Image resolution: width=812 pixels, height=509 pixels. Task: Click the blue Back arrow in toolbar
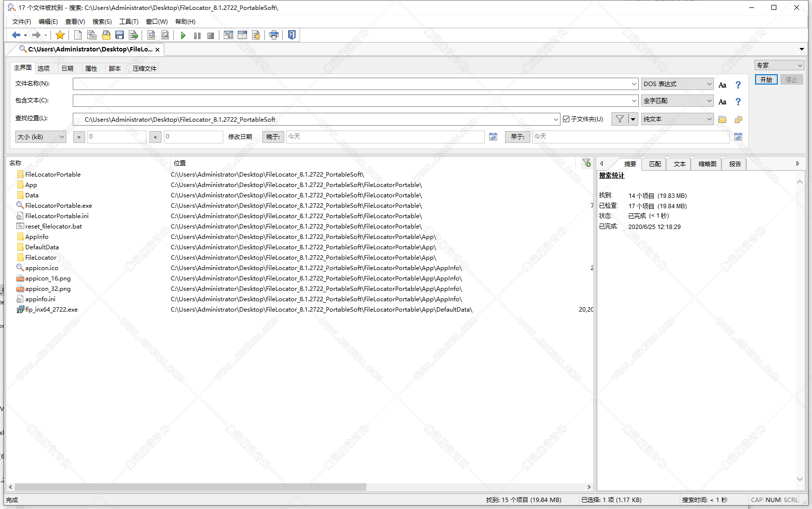(x=16, y=35)
